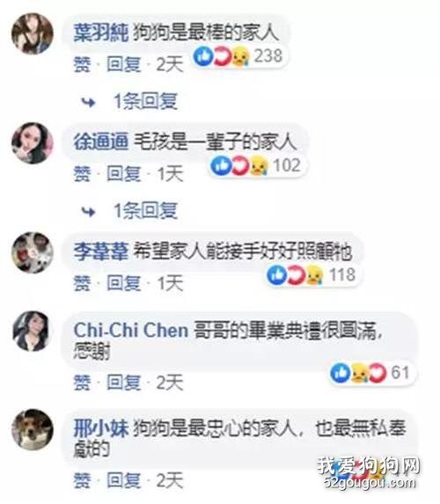
Task: Open reactions on Chi-Chi Chen's comment showing 61
Action: tap(370, 373)
